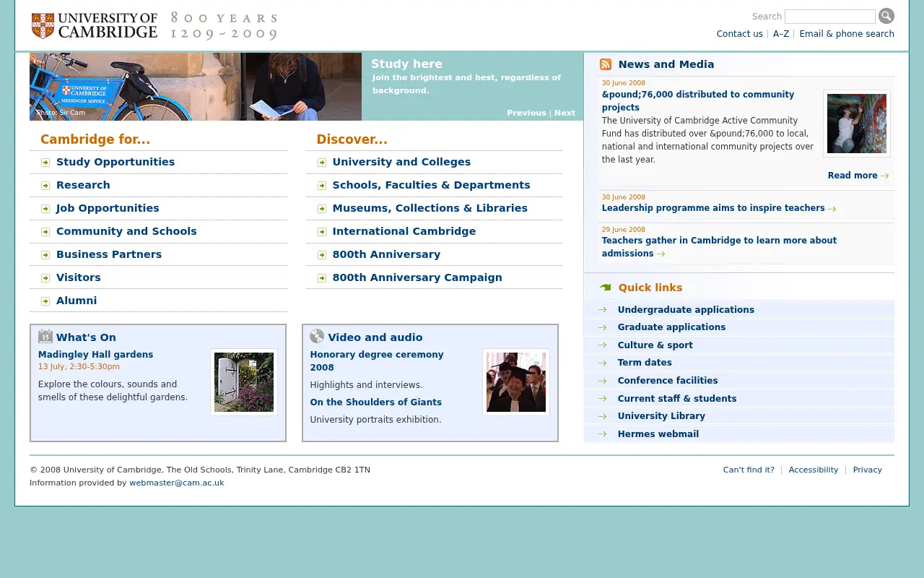Click the Honorary degree ceremony thumbnail
The width and height of the screenshot is (924, 578).
coord(516,382)
